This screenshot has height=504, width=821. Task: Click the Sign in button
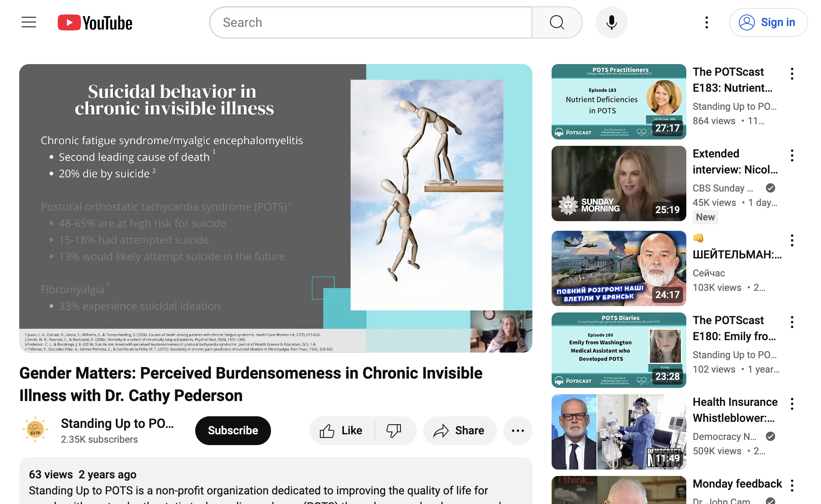click(x=768, y=22)
